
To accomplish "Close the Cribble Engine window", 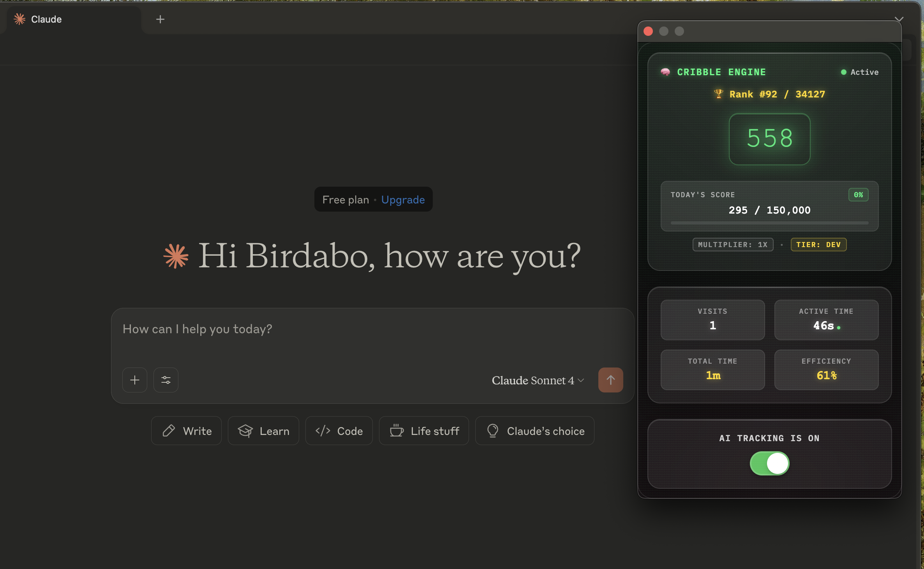I will 648,31.
